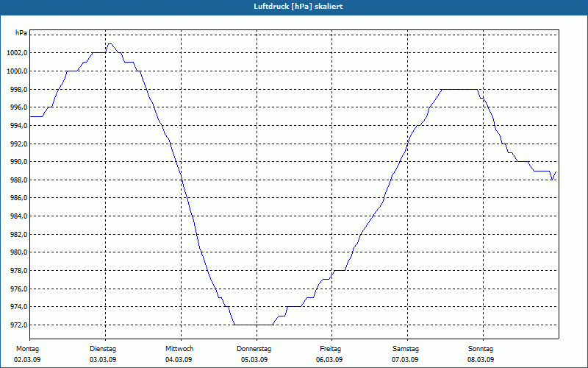Click the Dienstag day label

click(103, 349)
